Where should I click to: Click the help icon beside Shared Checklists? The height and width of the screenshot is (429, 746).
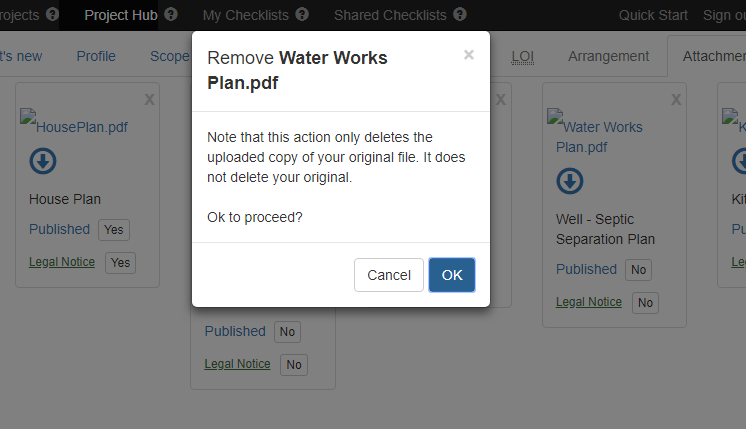[460, 14]
